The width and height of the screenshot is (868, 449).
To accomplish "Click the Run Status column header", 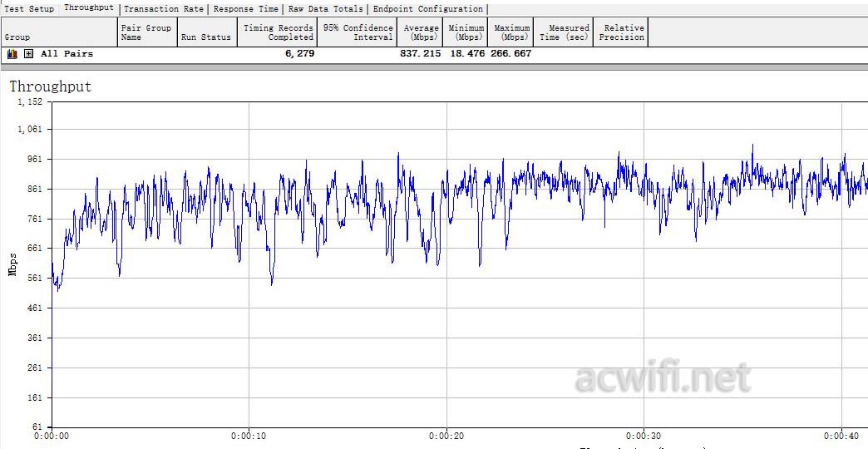I will [207, 32].
